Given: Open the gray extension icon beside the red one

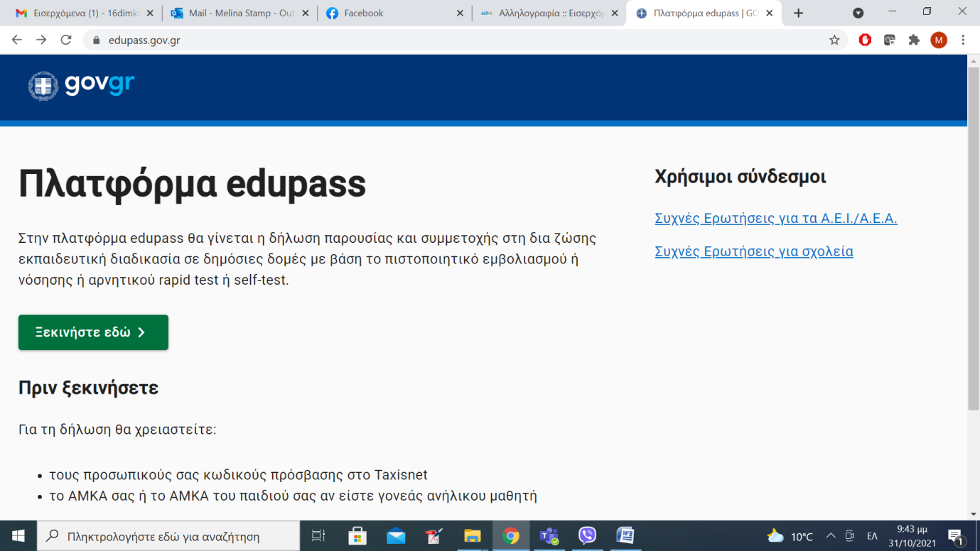Looking at the screenshot, I should [x=889, y=40].
